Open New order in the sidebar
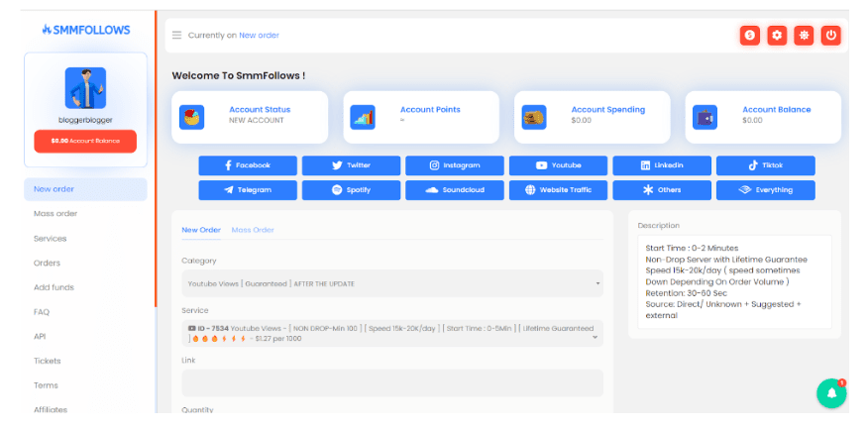 85,189
